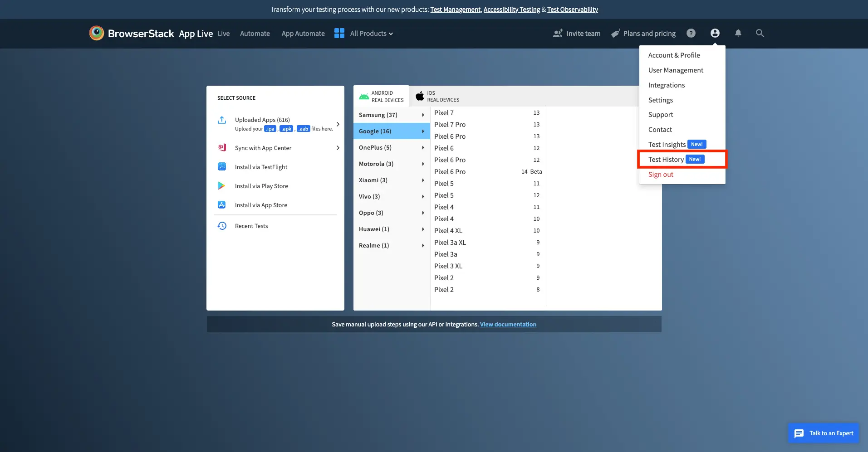Click the Recent Tests clock icon
Image resolution: width=868 pixels, height=452 pixels.
pos(222,226)
